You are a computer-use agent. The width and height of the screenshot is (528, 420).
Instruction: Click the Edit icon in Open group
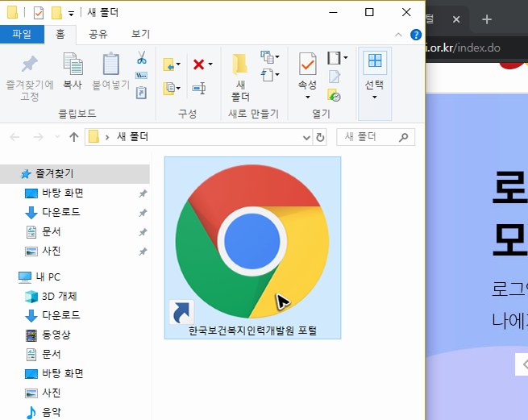pyautogui.click(x=334, y=77)
